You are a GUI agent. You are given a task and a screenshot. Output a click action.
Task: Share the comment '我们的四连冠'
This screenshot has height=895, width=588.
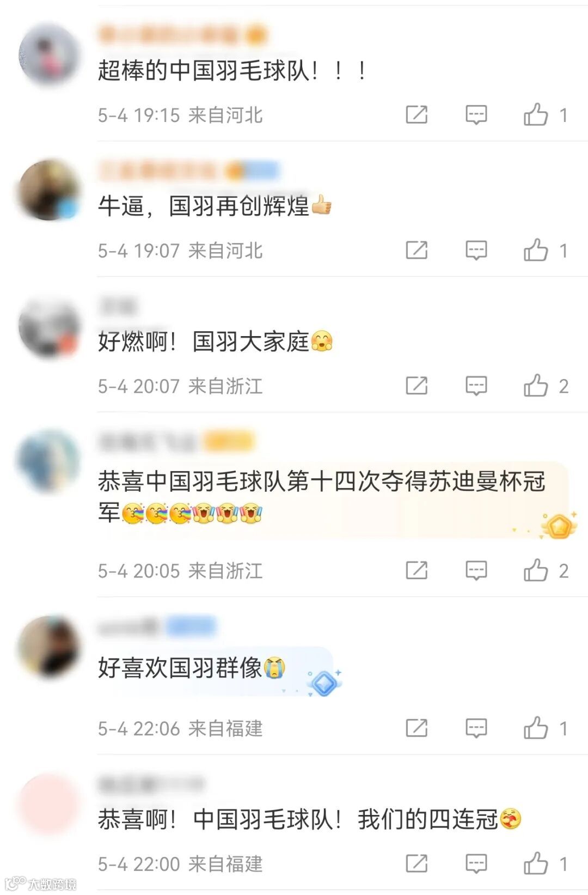tap(416, 864)
